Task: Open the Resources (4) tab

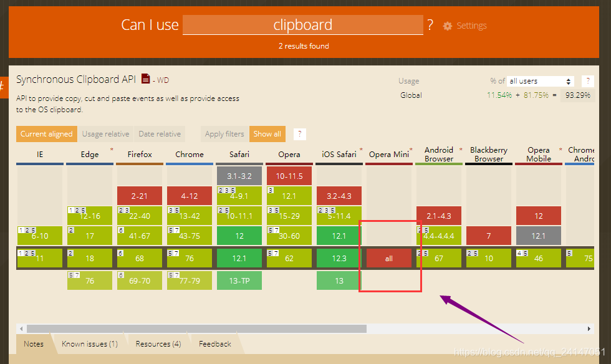Action: [158, 343]
